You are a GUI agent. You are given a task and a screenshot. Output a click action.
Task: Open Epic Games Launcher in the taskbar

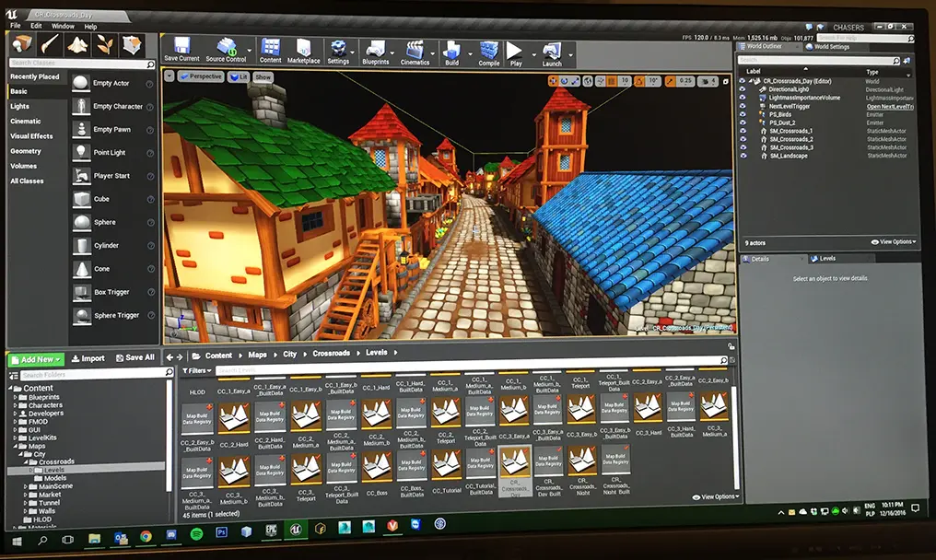(271, 530)
